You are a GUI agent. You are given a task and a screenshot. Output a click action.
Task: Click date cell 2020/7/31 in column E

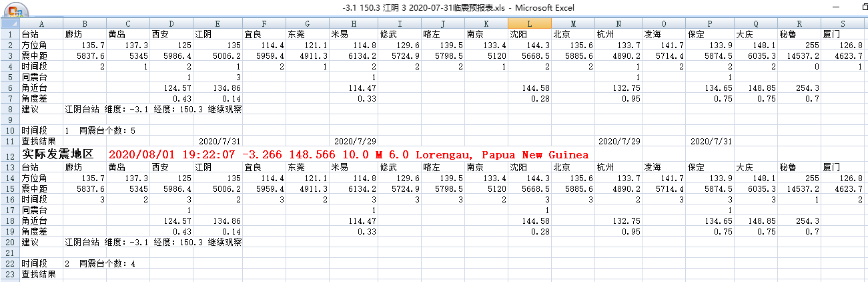(220, 141)
